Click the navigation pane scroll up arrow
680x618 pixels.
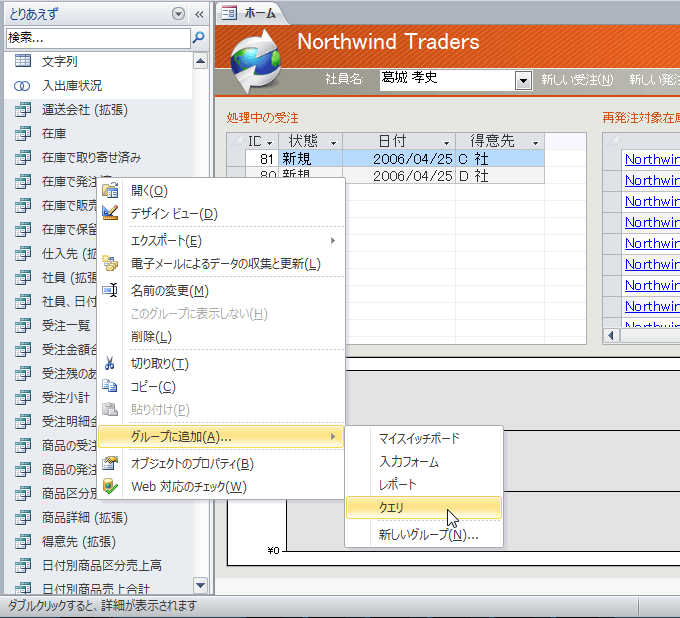pos(200,61)
